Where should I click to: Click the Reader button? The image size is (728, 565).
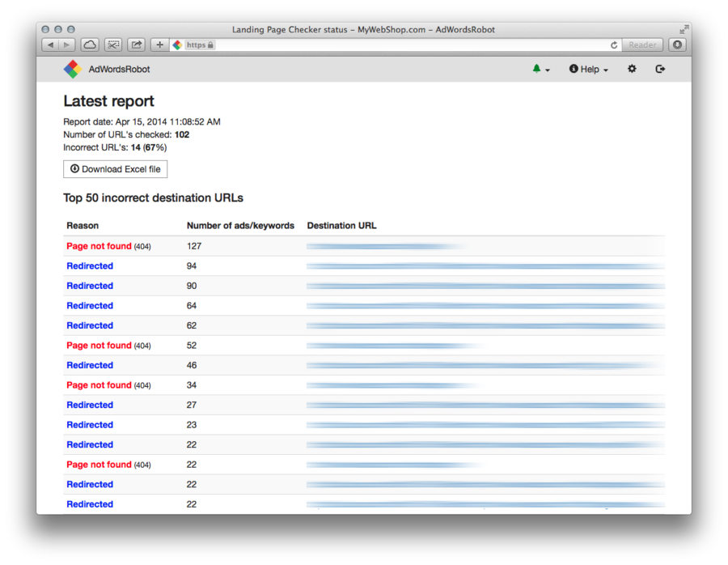pyautogui.click(x=643, y=45)
